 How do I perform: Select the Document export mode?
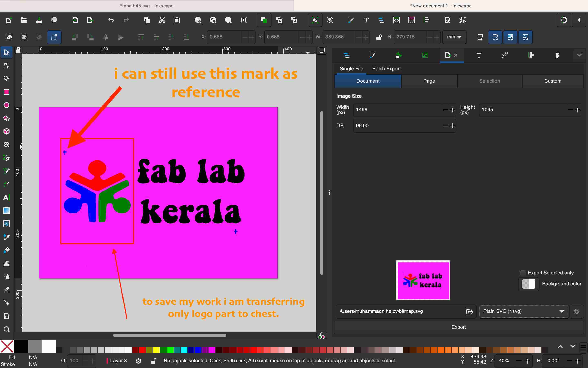coord(368,81)
